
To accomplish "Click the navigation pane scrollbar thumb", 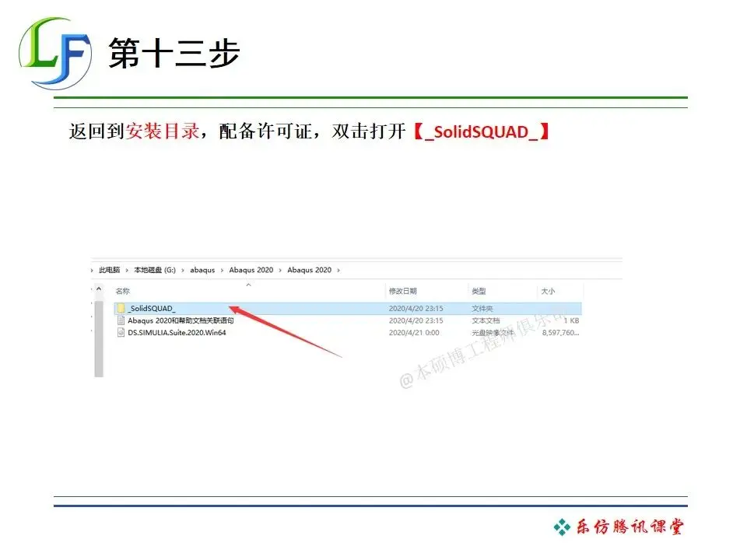I will (99, 338).
